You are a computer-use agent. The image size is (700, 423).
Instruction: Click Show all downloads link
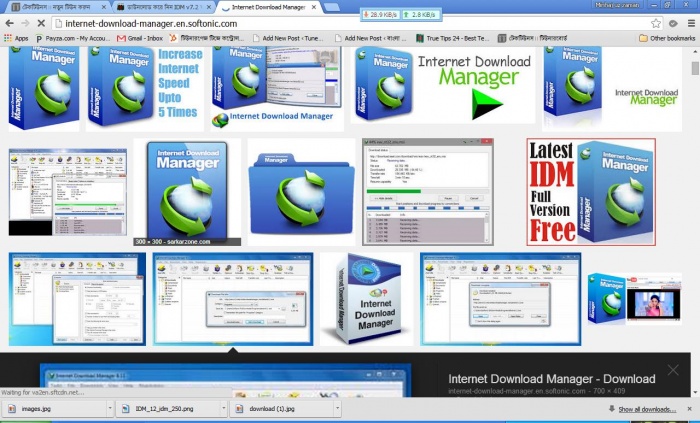coord(647,409)
